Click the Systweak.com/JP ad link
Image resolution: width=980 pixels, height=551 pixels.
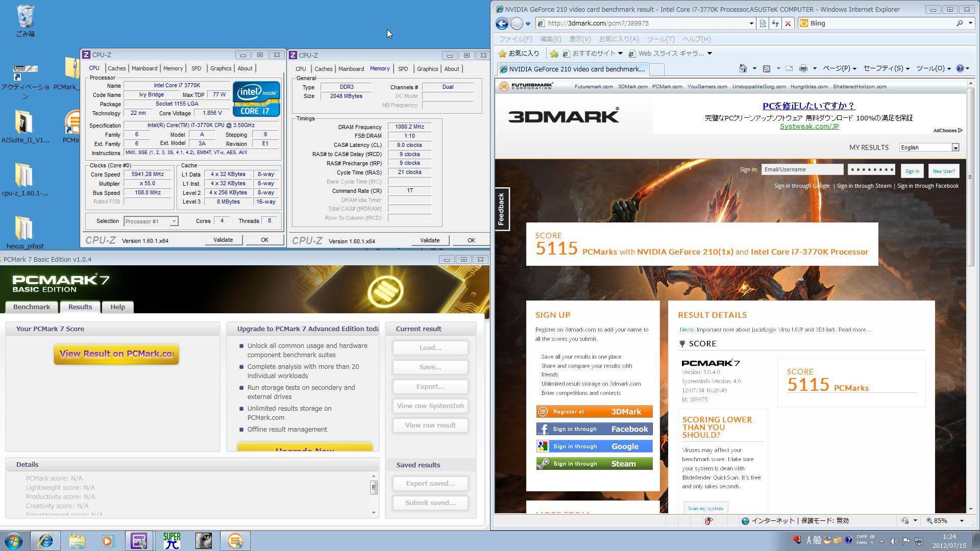pos(809,127)
